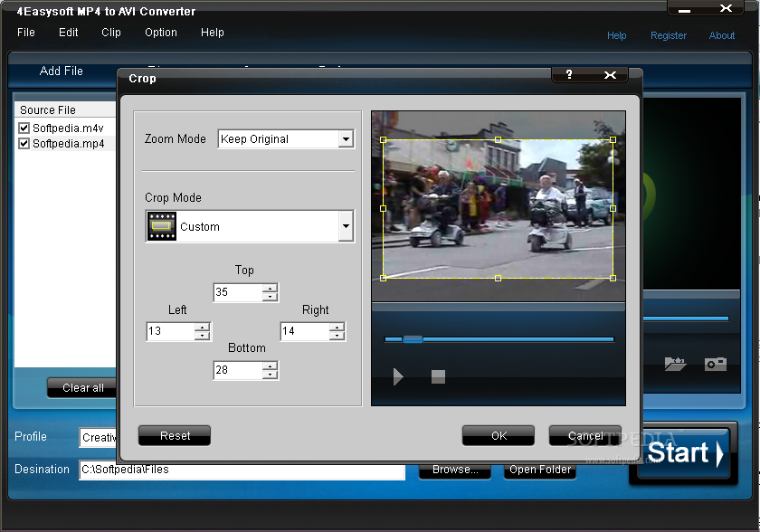The image size is (760, 532).
Task: Click the Register link
Action: 669,35
